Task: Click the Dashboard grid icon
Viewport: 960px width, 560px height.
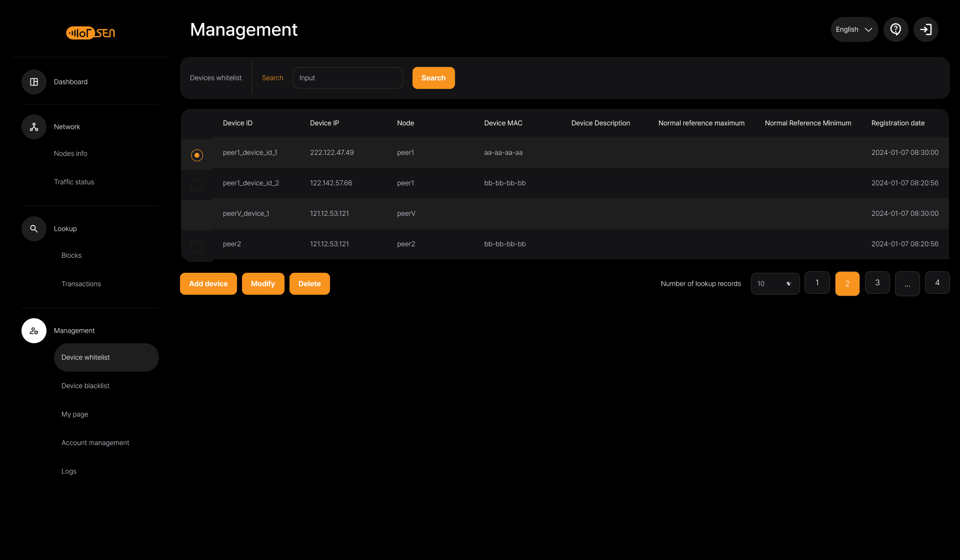Action: (x=34, y=82)
